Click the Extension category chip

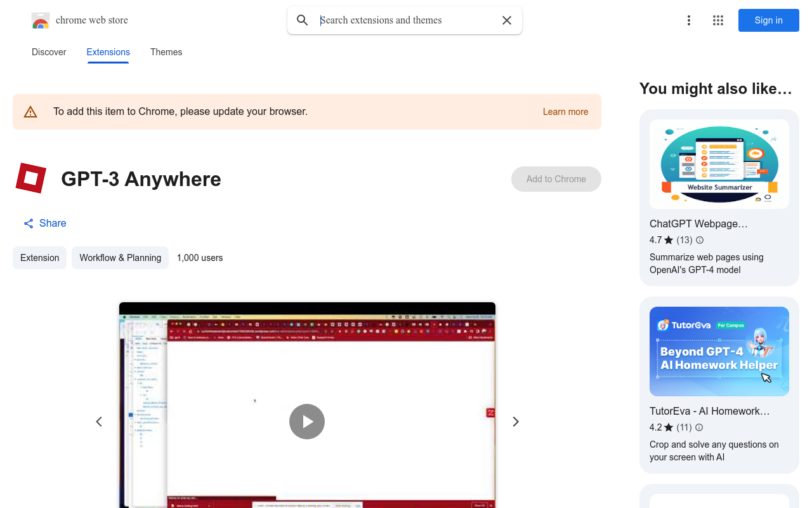click(40, 258)
